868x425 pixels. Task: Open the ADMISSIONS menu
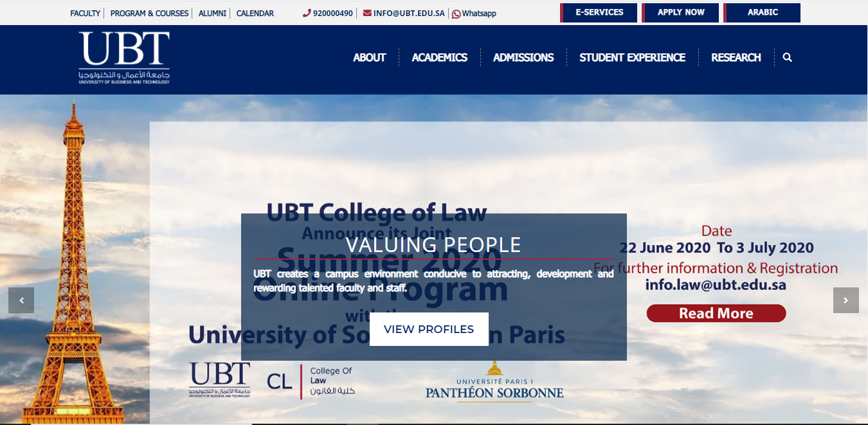[523, 57]
